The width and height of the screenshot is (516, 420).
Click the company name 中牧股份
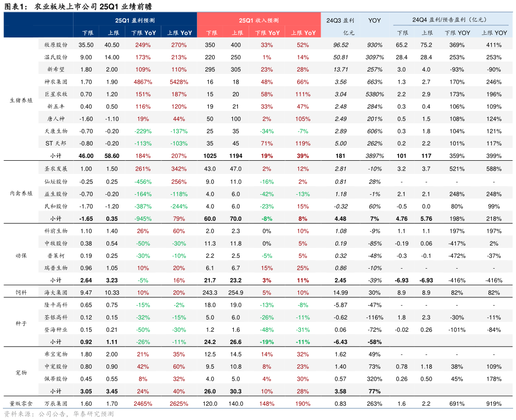click(56, 244)
